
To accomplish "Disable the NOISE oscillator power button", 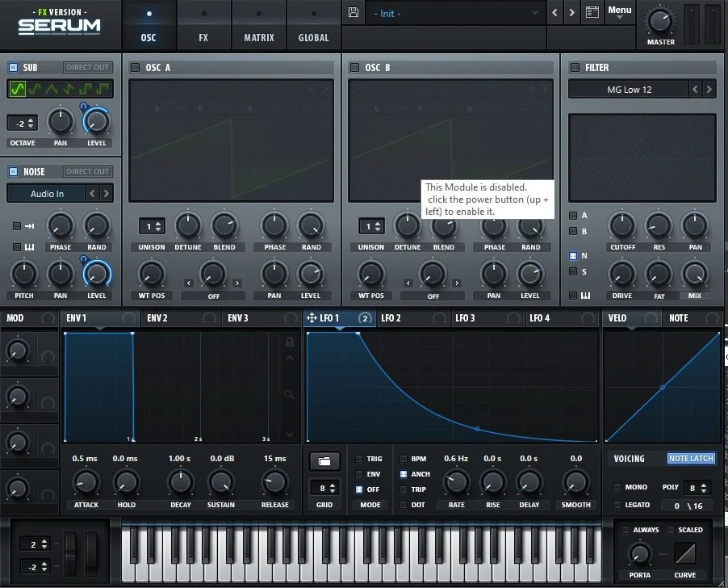I will click(x=14, y=171).
